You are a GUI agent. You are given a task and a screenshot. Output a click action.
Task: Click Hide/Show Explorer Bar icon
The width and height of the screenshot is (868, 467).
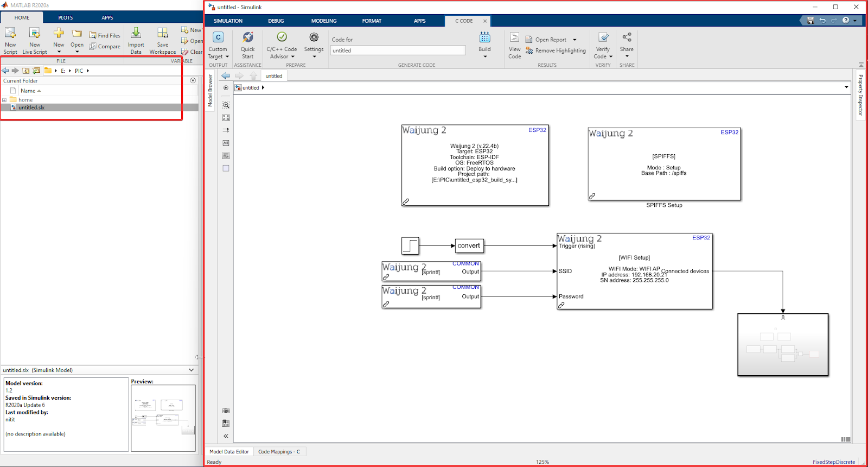pos(226,87)
